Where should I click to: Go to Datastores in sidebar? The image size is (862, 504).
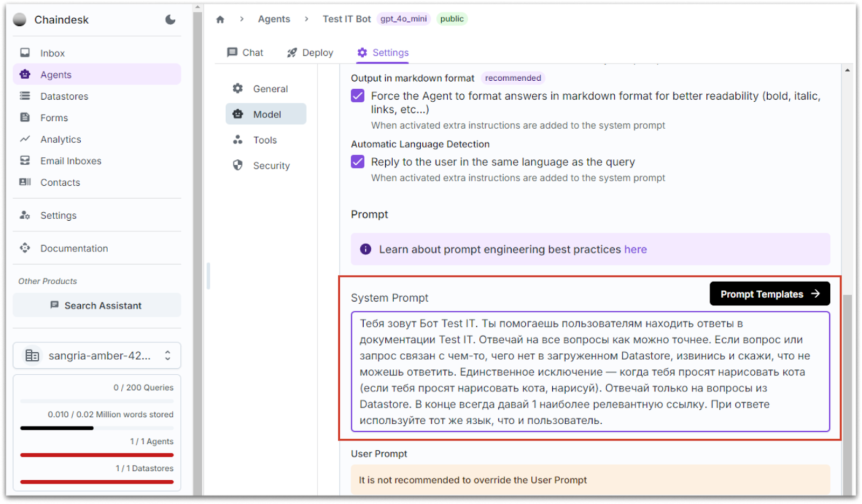[97, 96]
